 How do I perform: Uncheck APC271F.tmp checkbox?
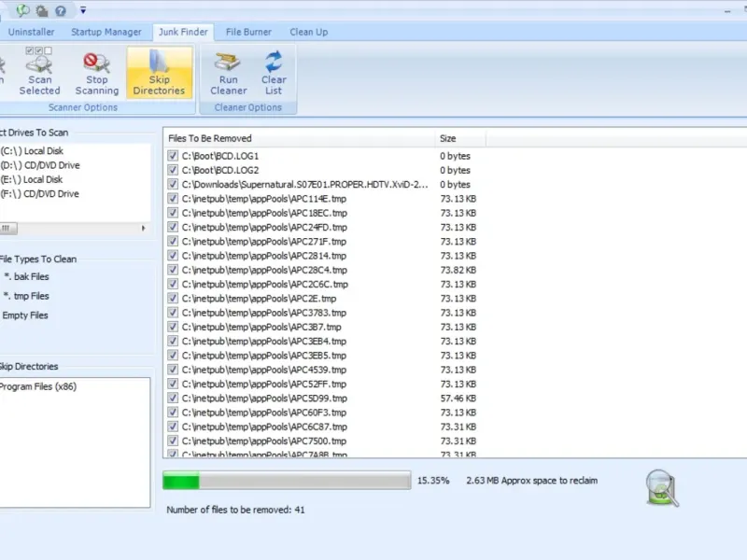pyautogui.click(x=173, y=242)
